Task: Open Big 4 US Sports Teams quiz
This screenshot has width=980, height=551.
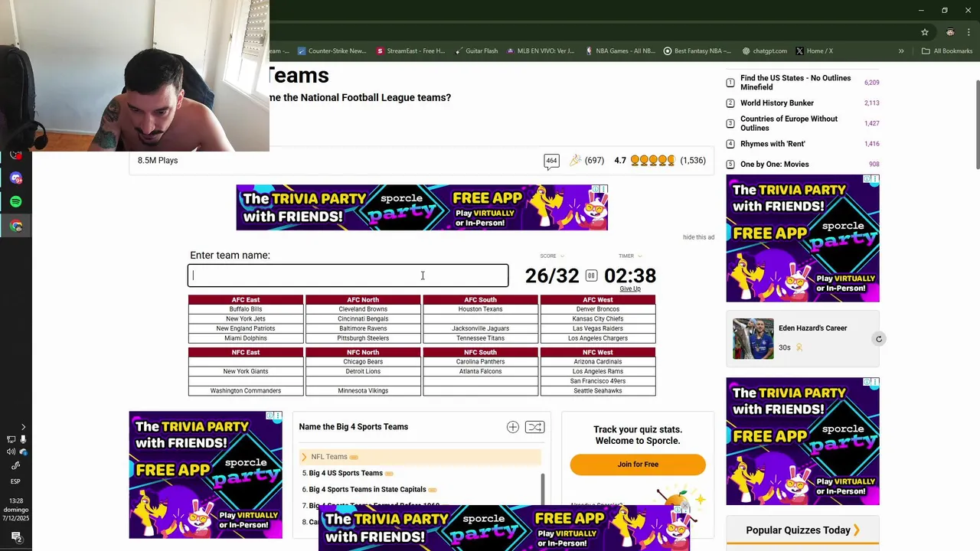Action: (345, 473)
